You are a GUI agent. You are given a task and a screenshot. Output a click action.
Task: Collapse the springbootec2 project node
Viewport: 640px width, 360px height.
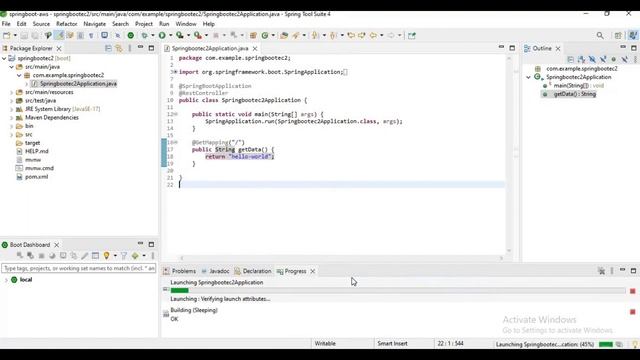click(4, 58)
